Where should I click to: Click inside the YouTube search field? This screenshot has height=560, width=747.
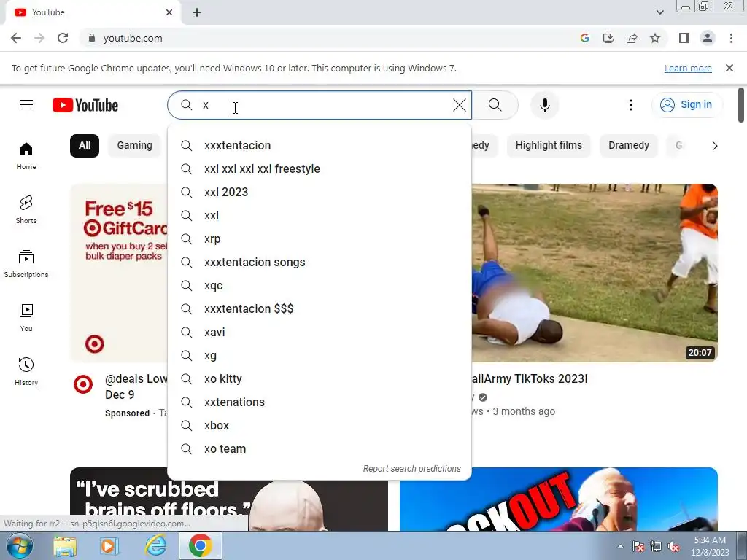click(x=320, y=105)
